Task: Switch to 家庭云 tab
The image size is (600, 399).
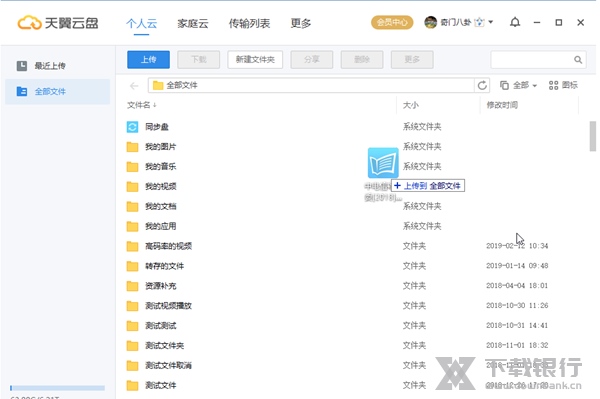Action: point(192,23)
